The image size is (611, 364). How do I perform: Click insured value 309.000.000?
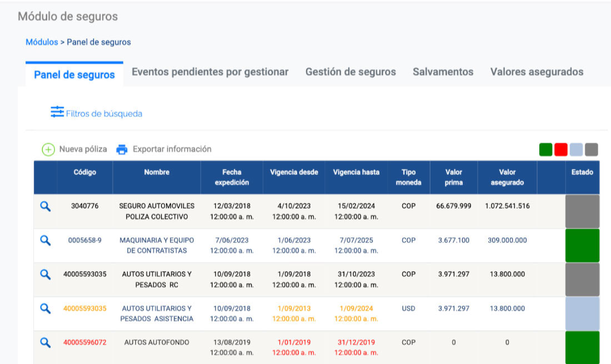(507, 240)
